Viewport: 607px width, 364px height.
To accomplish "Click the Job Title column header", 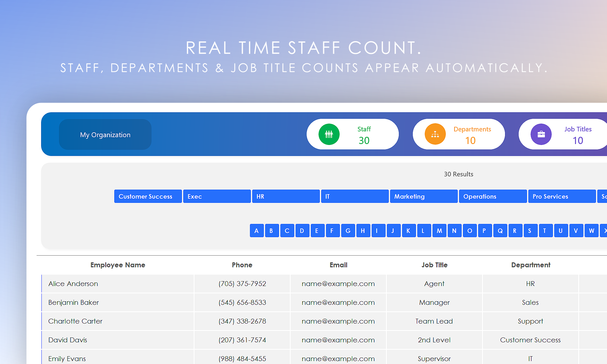I will 434,265.
